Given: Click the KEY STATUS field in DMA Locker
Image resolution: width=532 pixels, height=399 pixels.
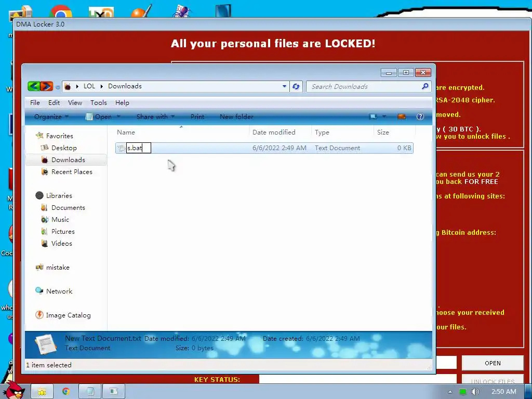Looking at the screenshot, I should 357,379.
